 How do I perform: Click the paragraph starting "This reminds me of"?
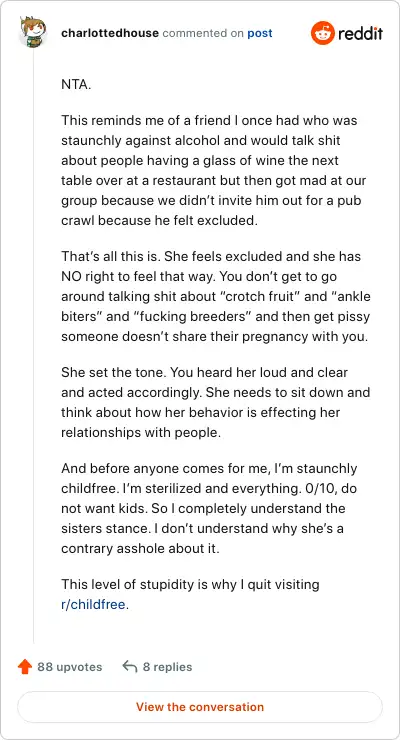tap(214, 170)
